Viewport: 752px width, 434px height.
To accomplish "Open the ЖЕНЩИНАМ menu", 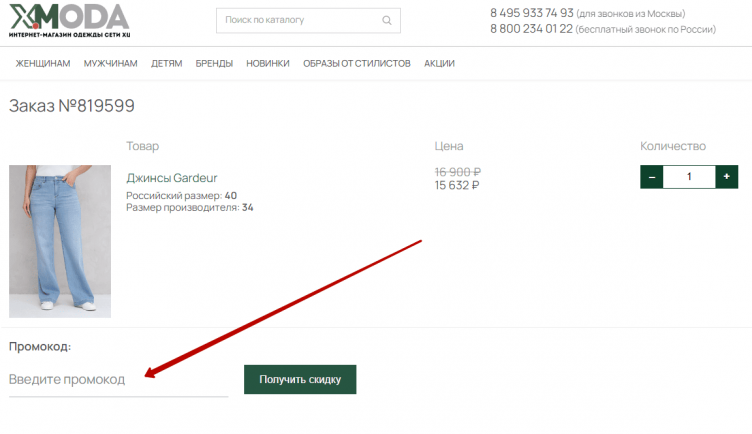I will tap(43, 63).
